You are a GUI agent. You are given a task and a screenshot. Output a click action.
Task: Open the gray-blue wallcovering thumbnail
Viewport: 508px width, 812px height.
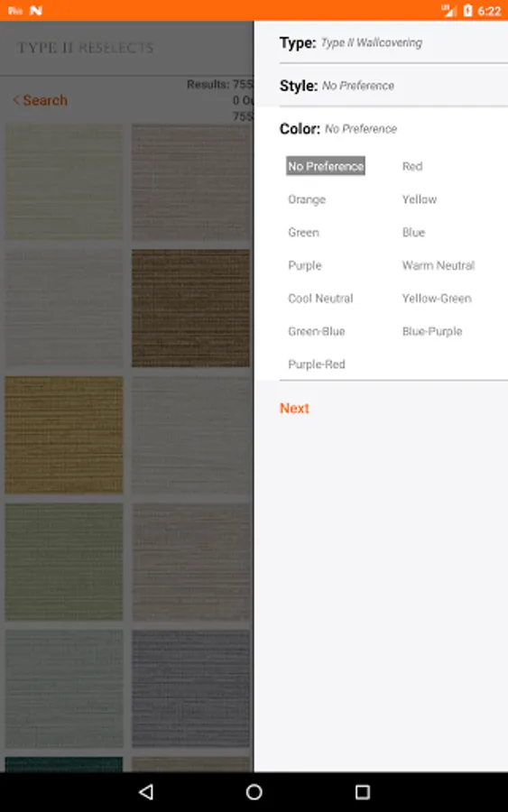190,688
